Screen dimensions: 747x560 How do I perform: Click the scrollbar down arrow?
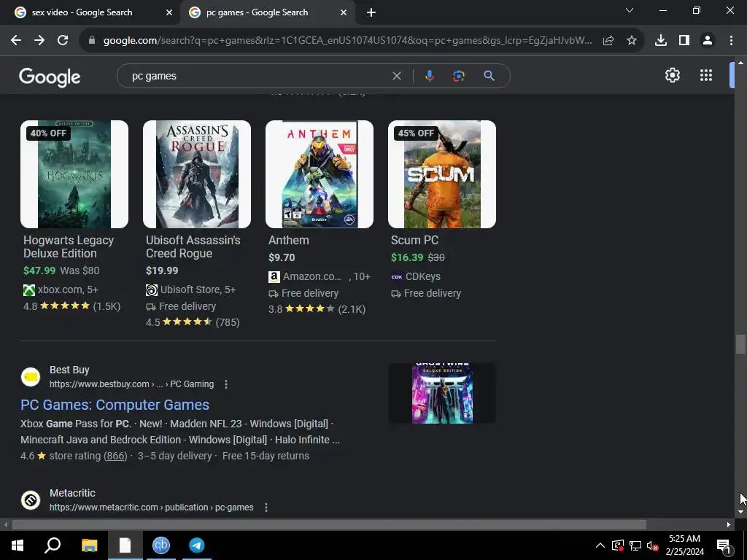click(x=740, y=512)
